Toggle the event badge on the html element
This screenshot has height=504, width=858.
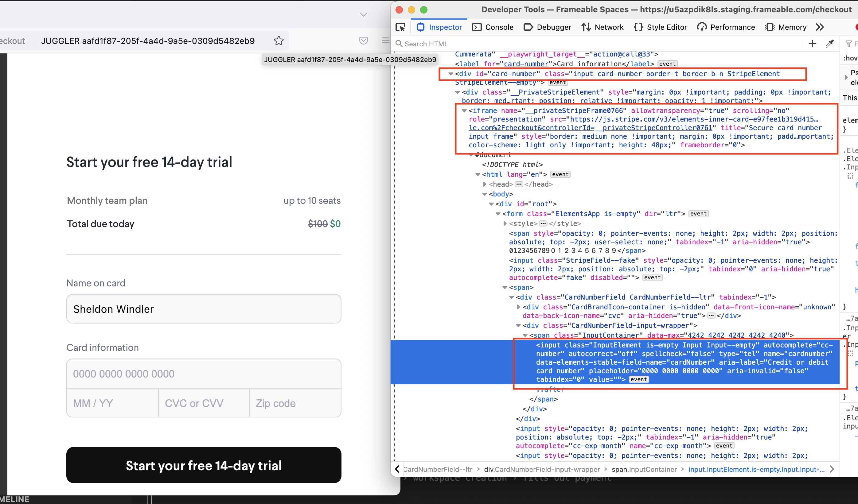pos(560,174)
